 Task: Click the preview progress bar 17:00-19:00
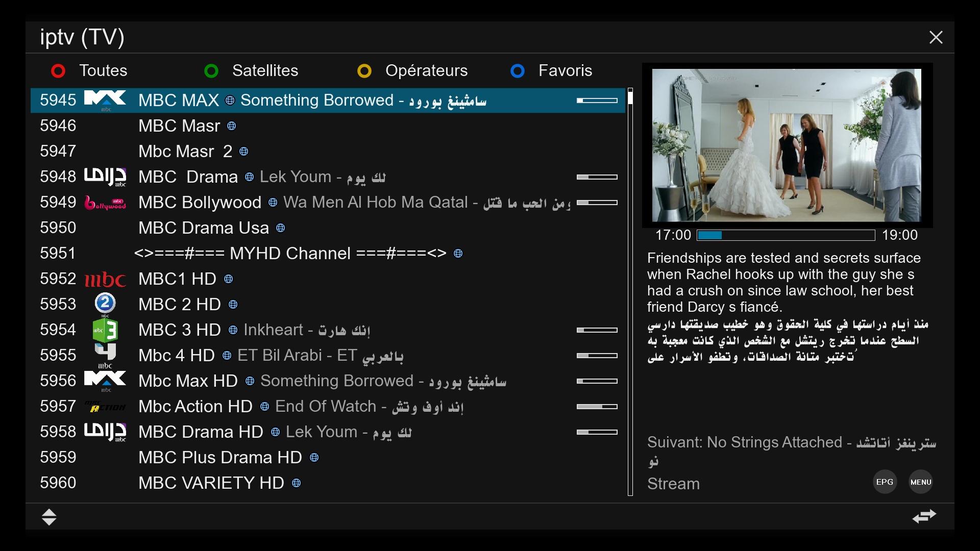[x=786, y=235]
